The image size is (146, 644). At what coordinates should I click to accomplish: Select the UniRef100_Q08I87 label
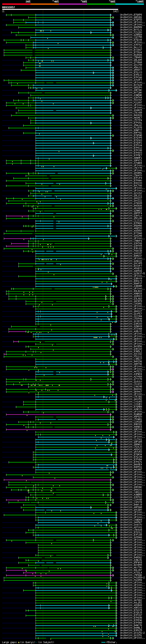point(131,254)
